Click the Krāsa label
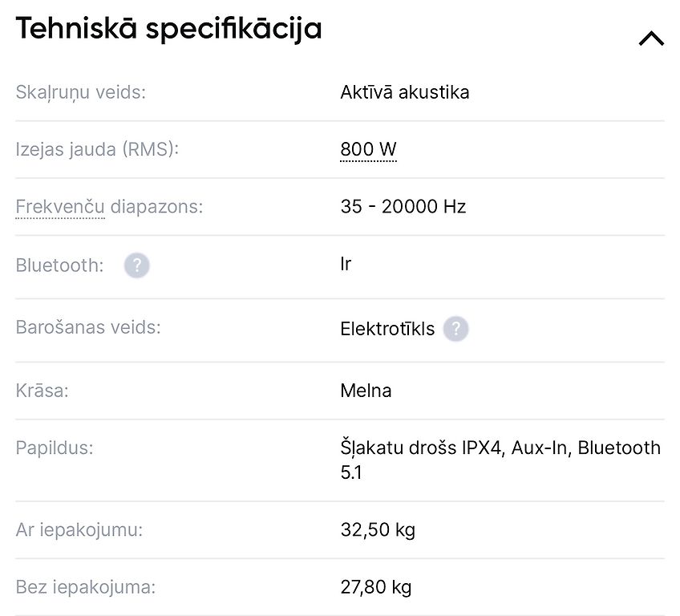This screenshot has height=616, width=680. 42,391
